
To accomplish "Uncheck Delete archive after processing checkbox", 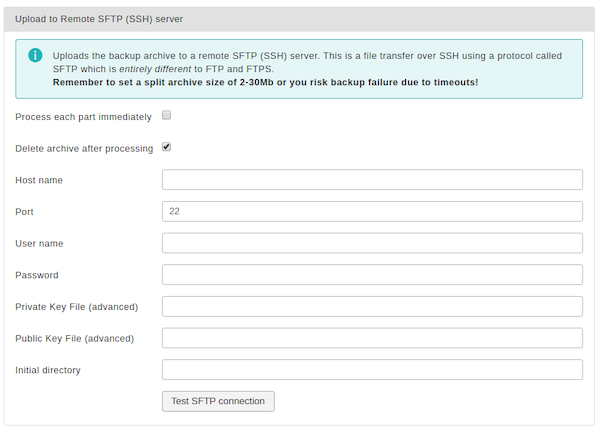I will pyautogui.click(x=166, y=147).
